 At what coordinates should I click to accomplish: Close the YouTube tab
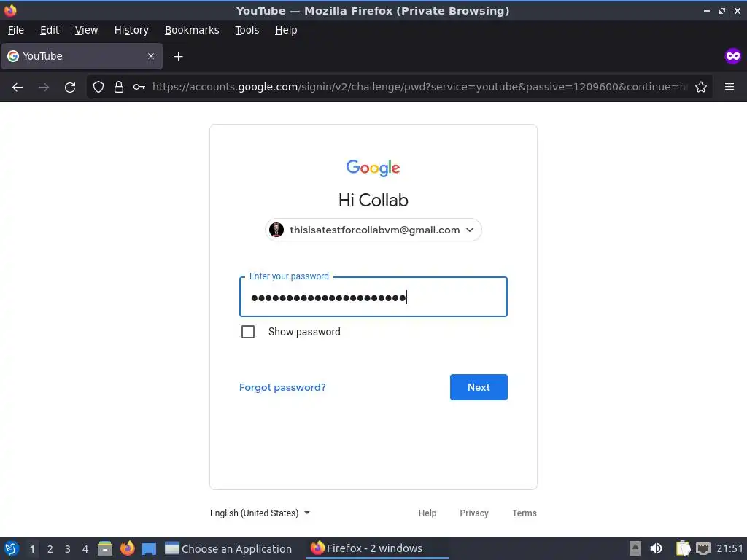click(151, 56)
